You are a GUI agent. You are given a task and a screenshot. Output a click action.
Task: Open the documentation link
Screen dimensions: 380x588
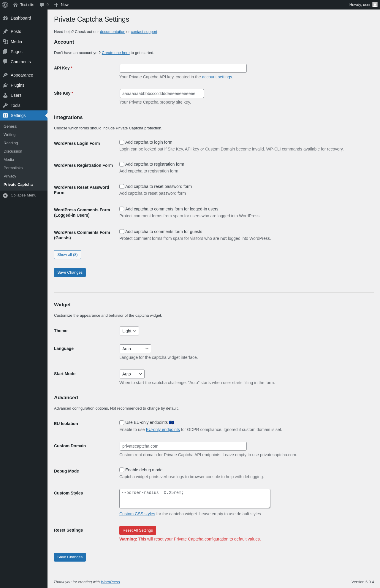click(113, 32)
